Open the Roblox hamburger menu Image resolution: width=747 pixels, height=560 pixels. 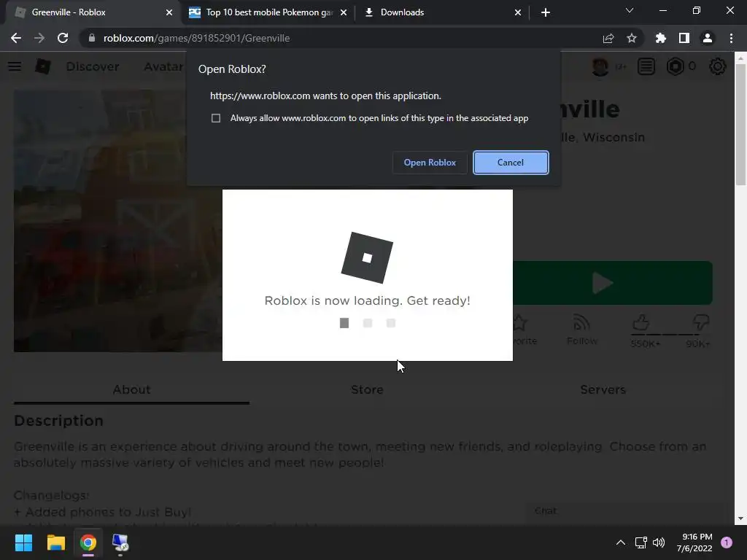pyautogui.click(x=15, y=66)
